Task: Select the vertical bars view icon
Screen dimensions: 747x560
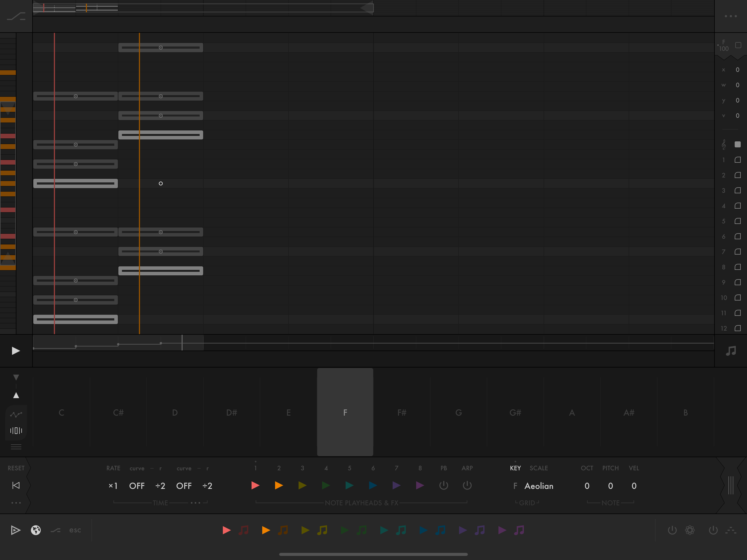Action: click(16, 430)
